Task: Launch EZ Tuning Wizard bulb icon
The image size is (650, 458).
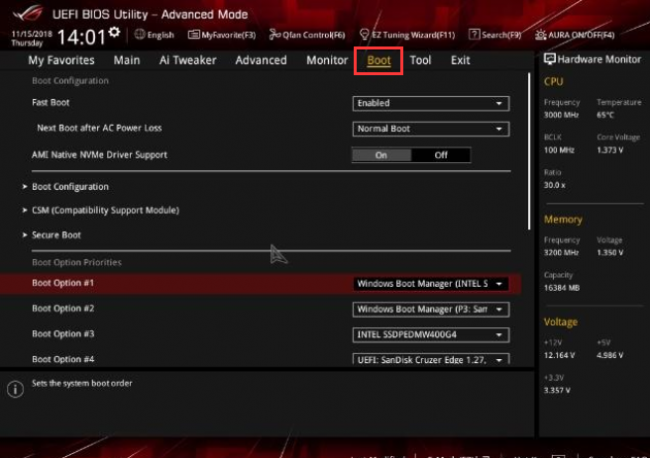Action: [x=364, y=34]
